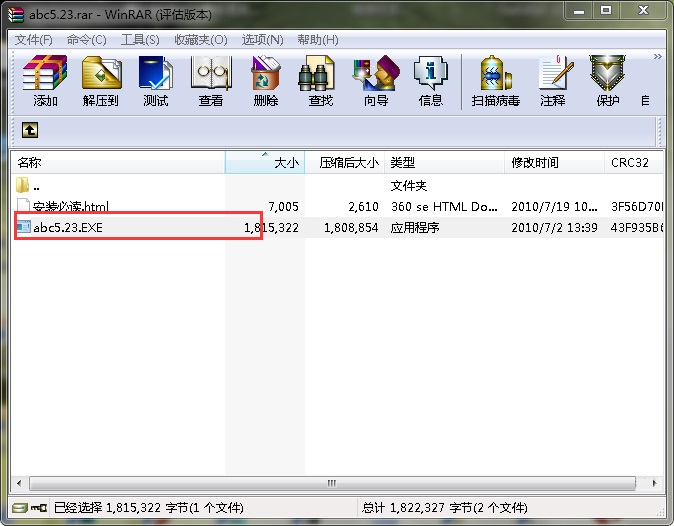
Task: Click the horizontal scrollbar left arrow
Action: pyautogui.click(x=19, y=483)
